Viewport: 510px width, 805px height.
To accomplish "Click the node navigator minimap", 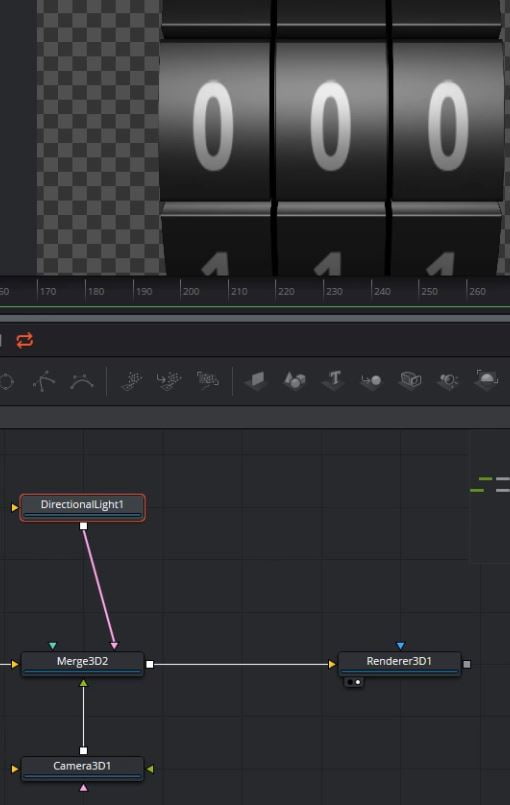I will [489, 497].
